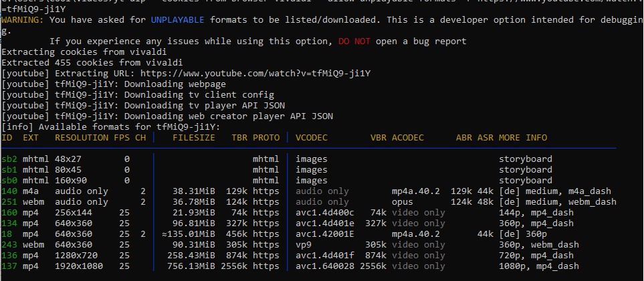Image resolution: width=644 pixels, height=281 pixels.
Task: Click the avc1.42001E codec text
Action: 324,234
